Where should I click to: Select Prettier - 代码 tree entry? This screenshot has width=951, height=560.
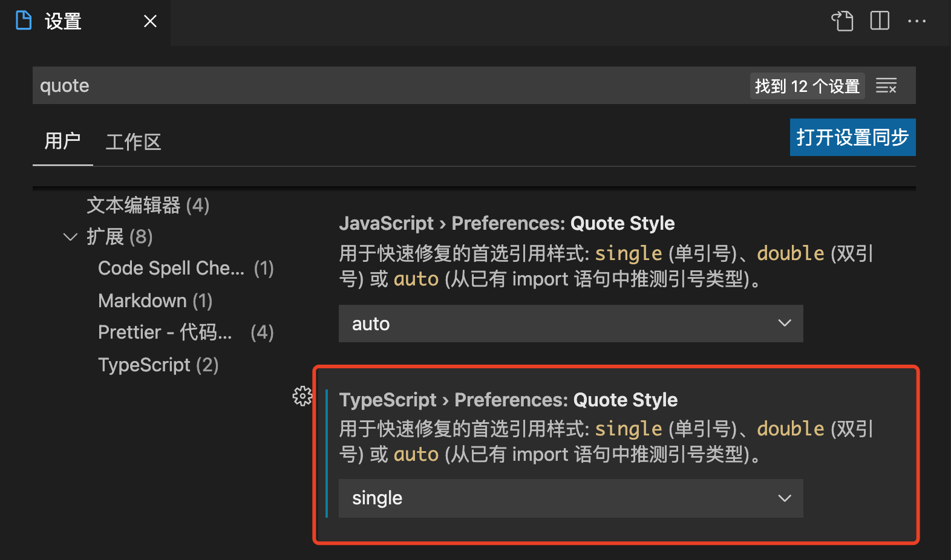(x=185, y=332)
